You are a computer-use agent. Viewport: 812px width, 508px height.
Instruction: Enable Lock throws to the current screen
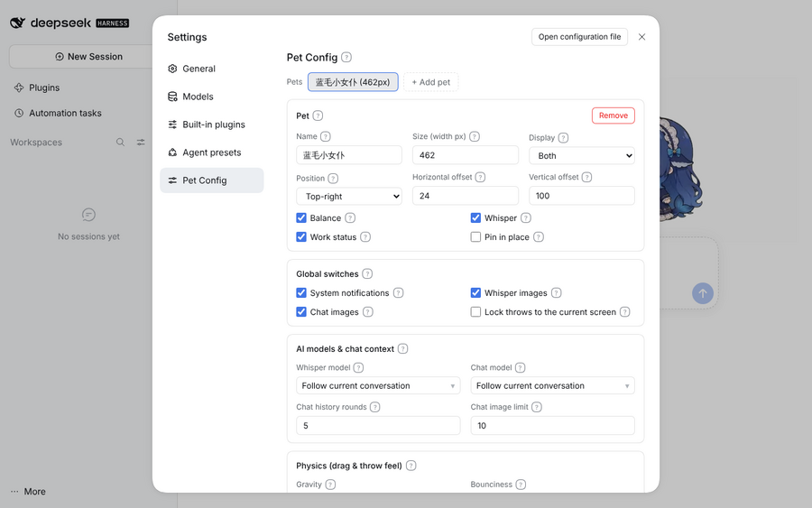[x=475, y=312]
